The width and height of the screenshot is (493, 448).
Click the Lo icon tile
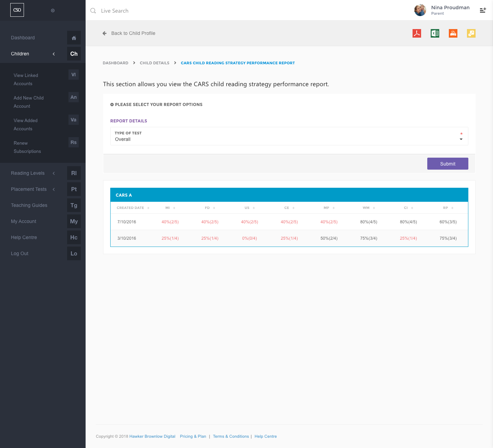pyautogui.click(x=74, y=253)
